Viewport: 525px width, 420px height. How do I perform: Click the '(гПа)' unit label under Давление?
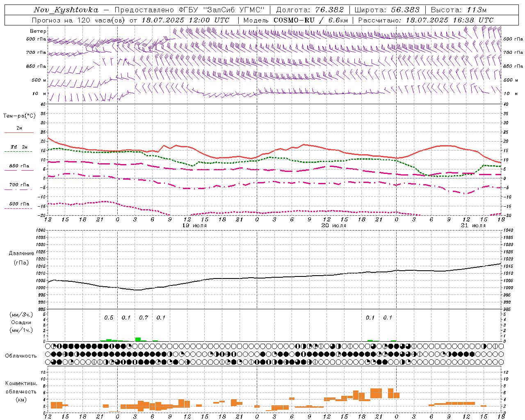(x=21, y=262)
